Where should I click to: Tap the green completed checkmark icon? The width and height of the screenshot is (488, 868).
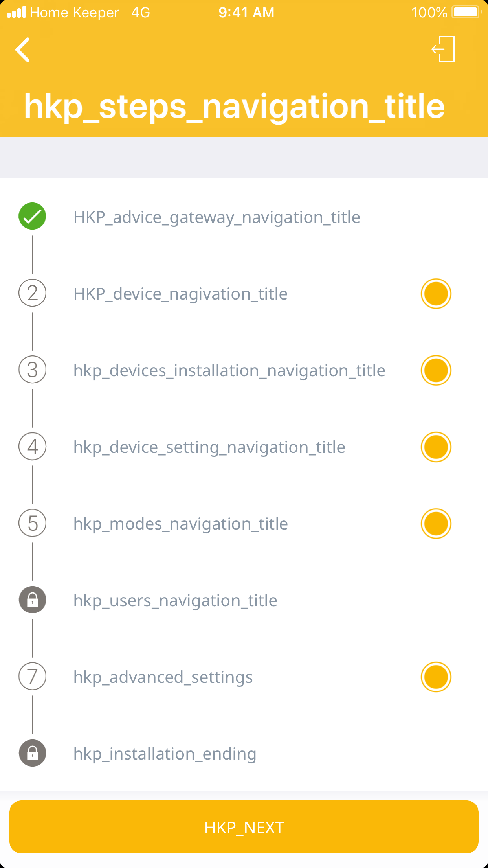[32, 216]
